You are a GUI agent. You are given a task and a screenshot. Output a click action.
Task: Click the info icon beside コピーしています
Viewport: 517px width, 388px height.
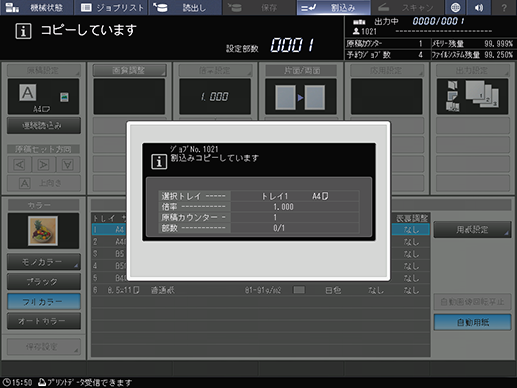point(23,31)
